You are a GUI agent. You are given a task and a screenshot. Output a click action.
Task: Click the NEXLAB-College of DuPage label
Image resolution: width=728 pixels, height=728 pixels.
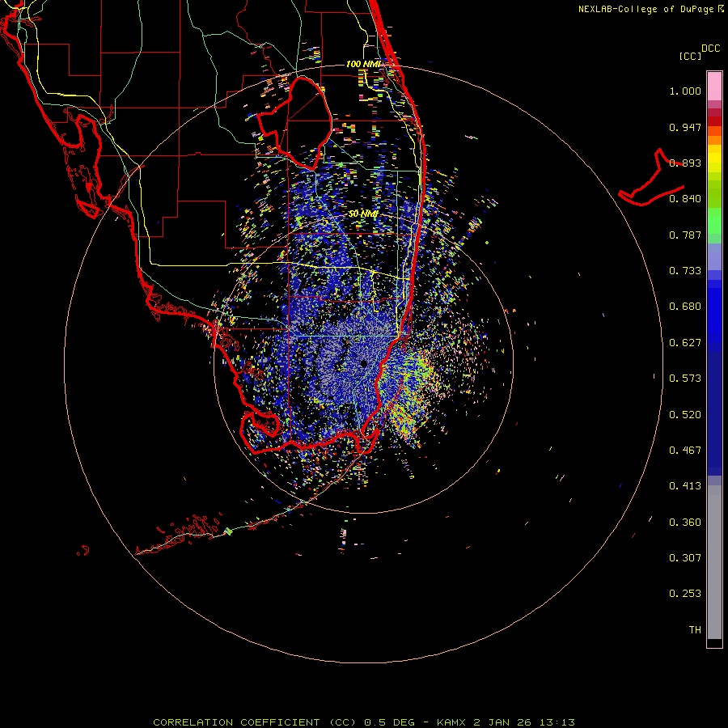(645, 9)
